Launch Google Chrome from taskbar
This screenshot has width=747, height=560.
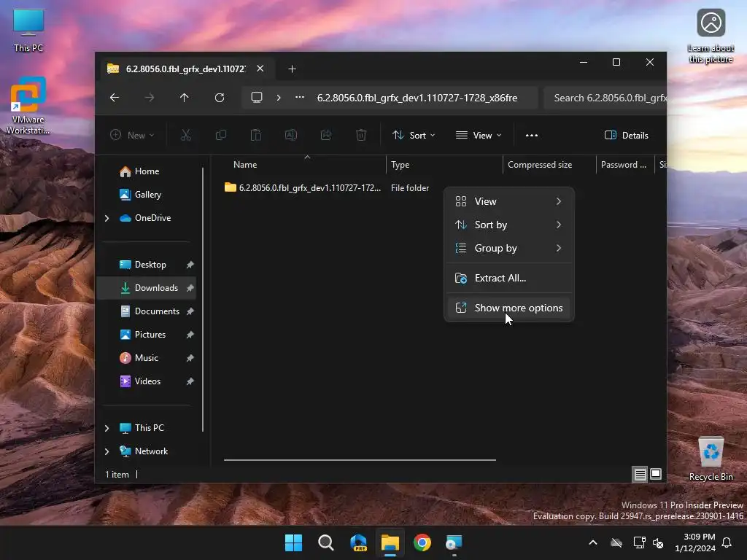[422, 542]
